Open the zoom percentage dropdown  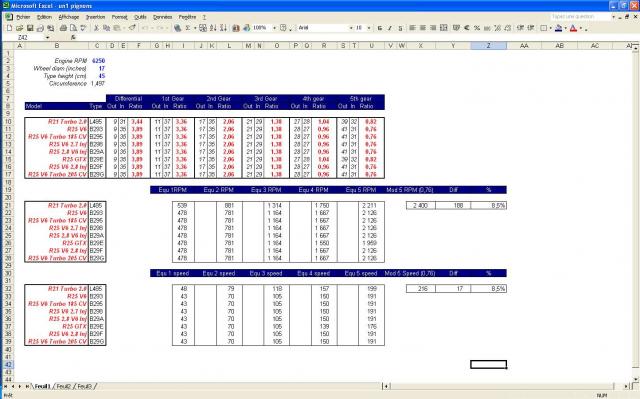tap(274, 28)
